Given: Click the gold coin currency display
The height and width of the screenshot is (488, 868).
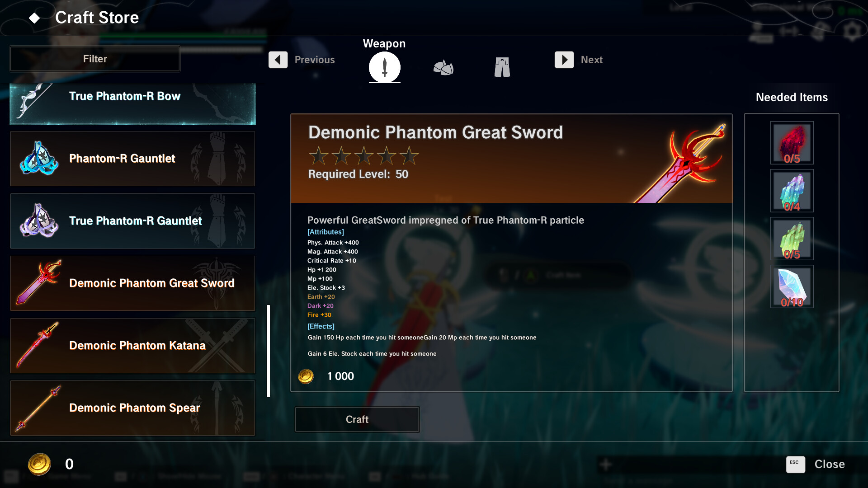Looking at the screenshot, I should [x=53, y=464].
